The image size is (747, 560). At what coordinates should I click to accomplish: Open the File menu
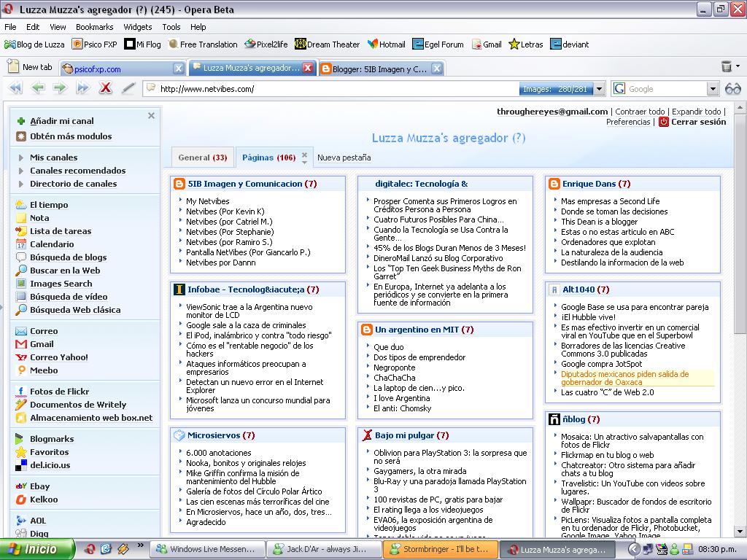coord(10,27)
